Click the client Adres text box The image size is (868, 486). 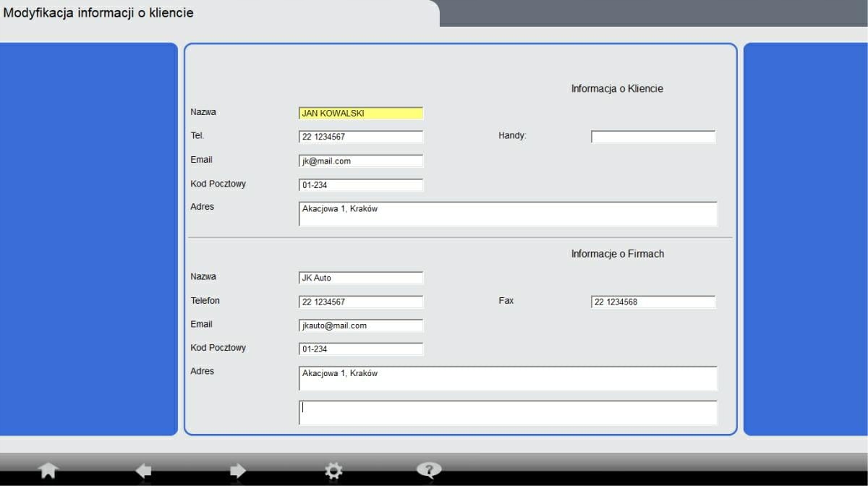[508, 214]
